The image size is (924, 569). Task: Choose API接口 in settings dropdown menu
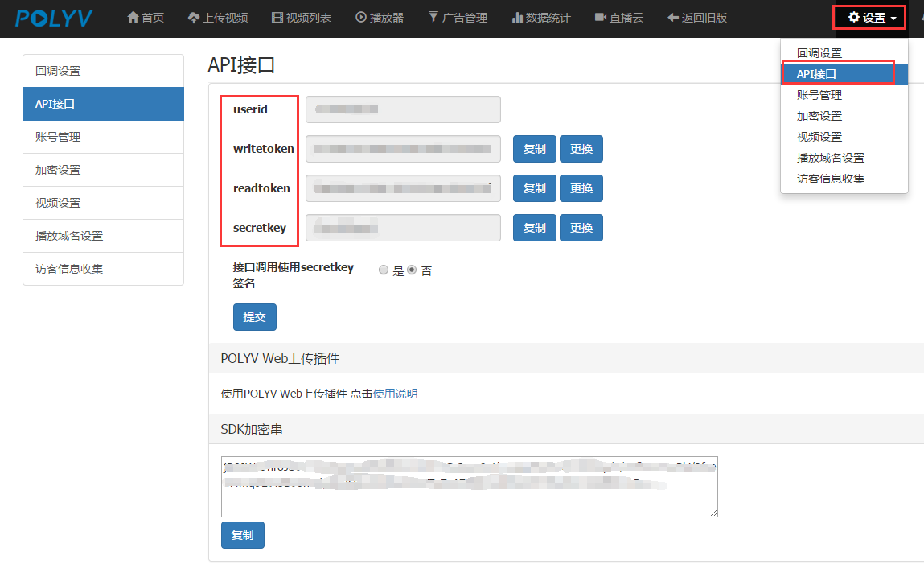[844, 74]
